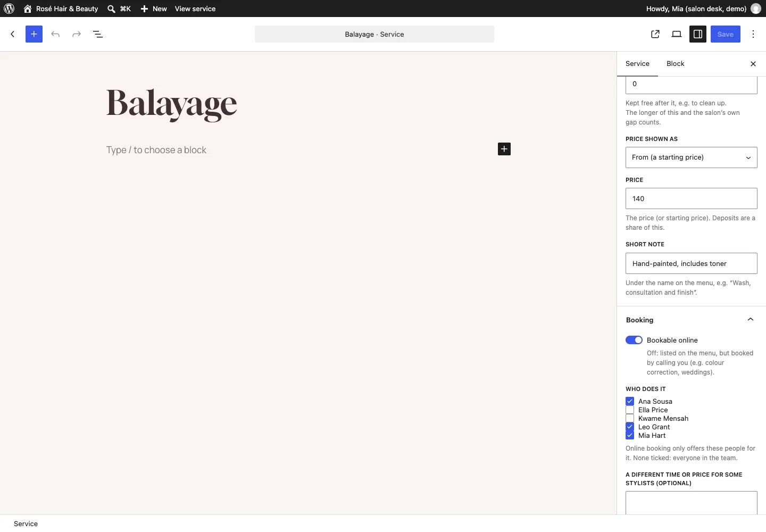766x532 pixels.
Task: Tick the Ella Price checkbox
Action: pyautogui.click(x=630, y=410)
